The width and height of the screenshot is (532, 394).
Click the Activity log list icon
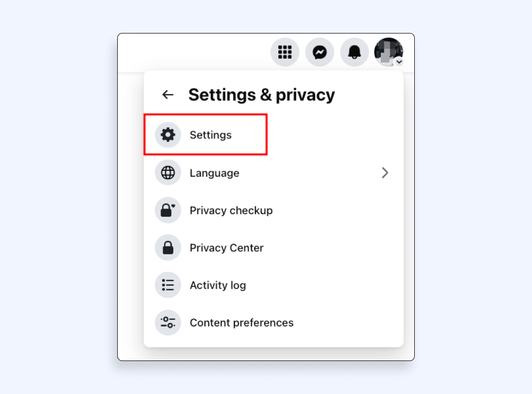coord(168,285)
